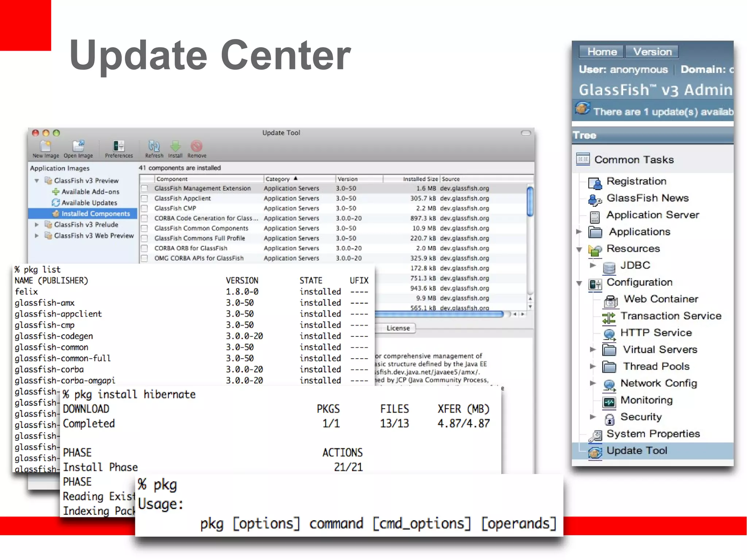Open the Version tab in admin console
Viewport: 747px width, 560px height.
point(652,52)
